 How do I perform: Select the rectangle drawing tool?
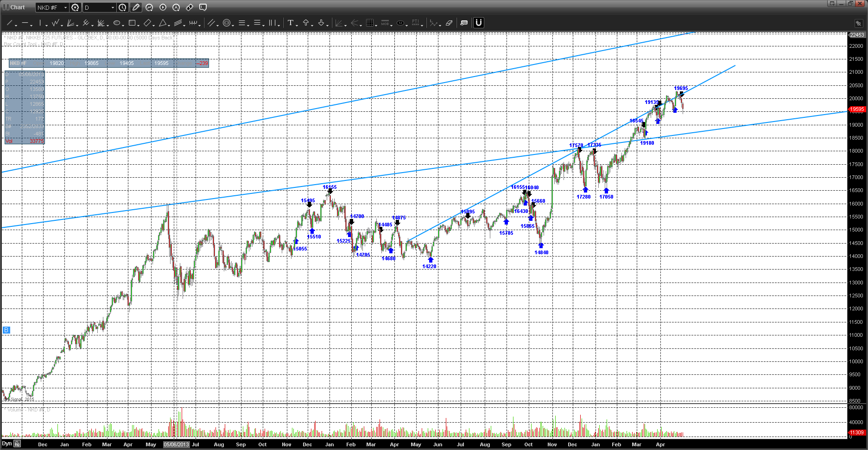pyautogui.click(x=132, y=23)
